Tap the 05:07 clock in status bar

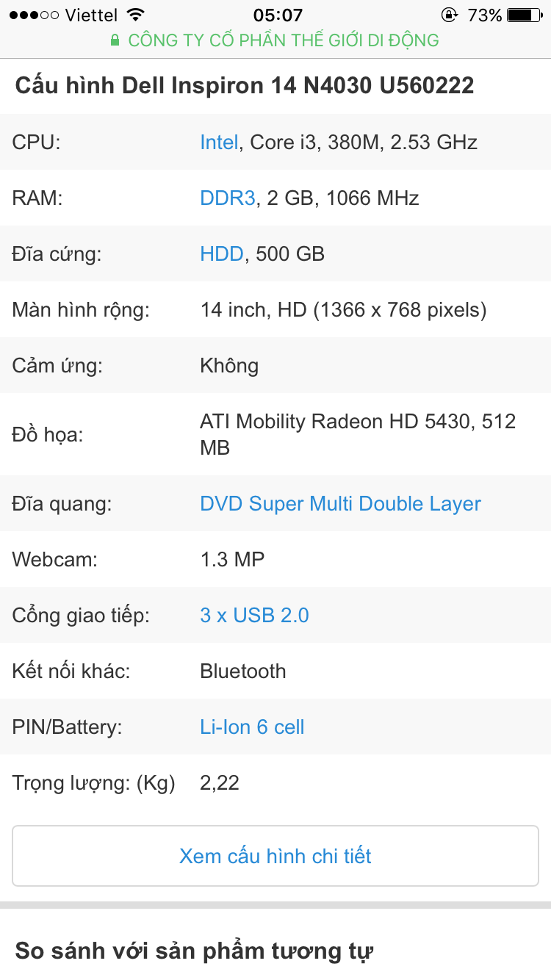click(278, 15)
